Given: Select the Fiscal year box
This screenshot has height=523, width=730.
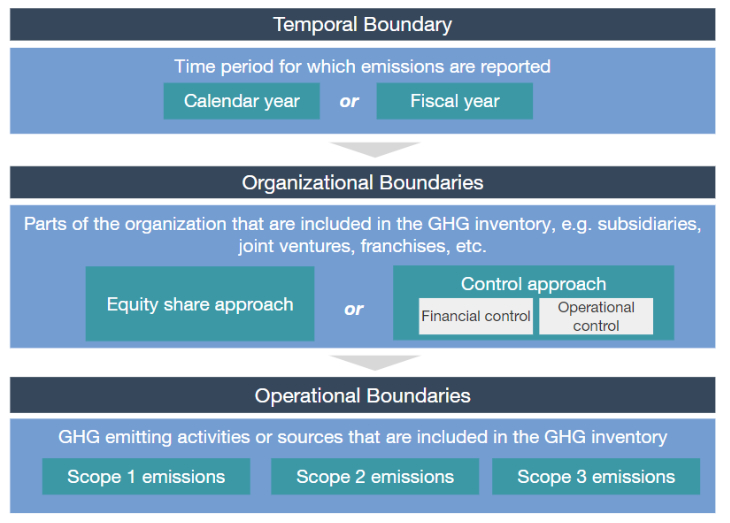Looking at the screenshot, I should 454,101.
